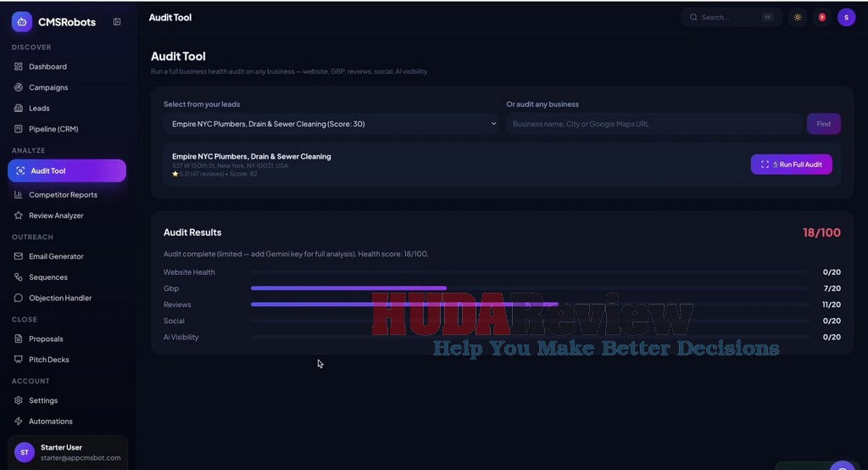Click the Run Full Audit button

click(791, 164)
